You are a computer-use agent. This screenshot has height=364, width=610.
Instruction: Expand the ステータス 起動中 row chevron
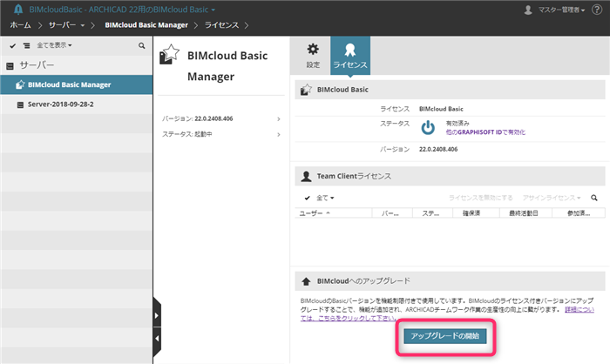[x=279, y=135]
